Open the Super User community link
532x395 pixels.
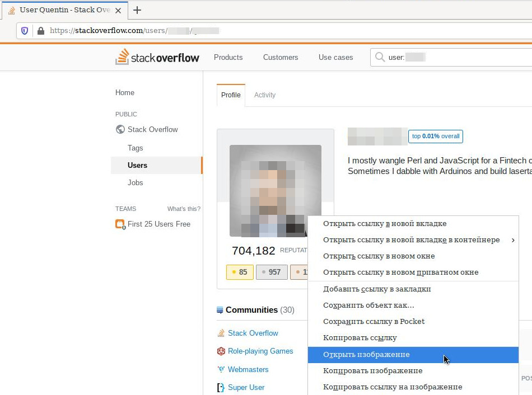[x=246, y=388]
